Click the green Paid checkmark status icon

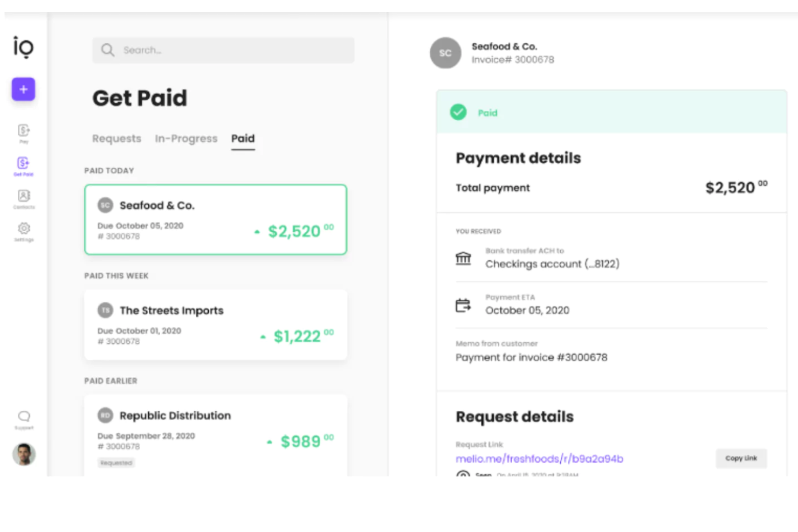click(x=458, y=112)
